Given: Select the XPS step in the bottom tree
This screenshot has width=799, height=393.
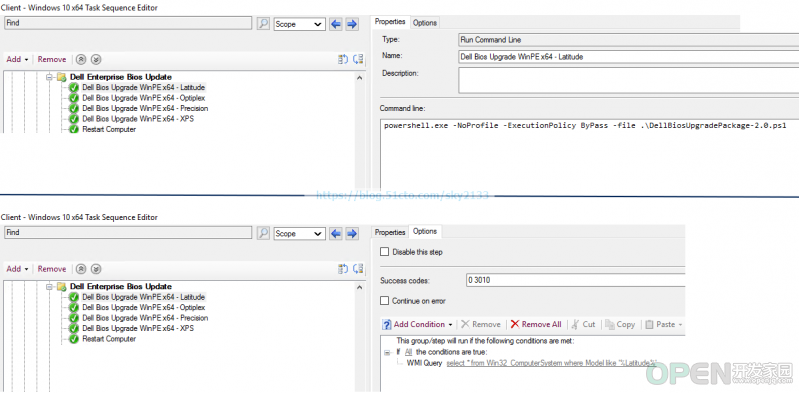Looking at the screenshot, I should (x=138, y=328).
